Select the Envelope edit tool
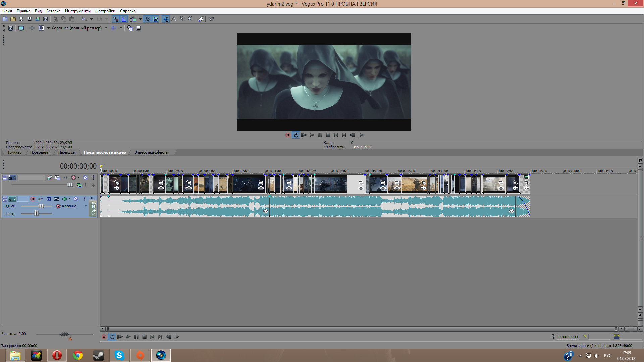Screen dimensions: 644x362 pyautogui.click(x=174, y=19)
